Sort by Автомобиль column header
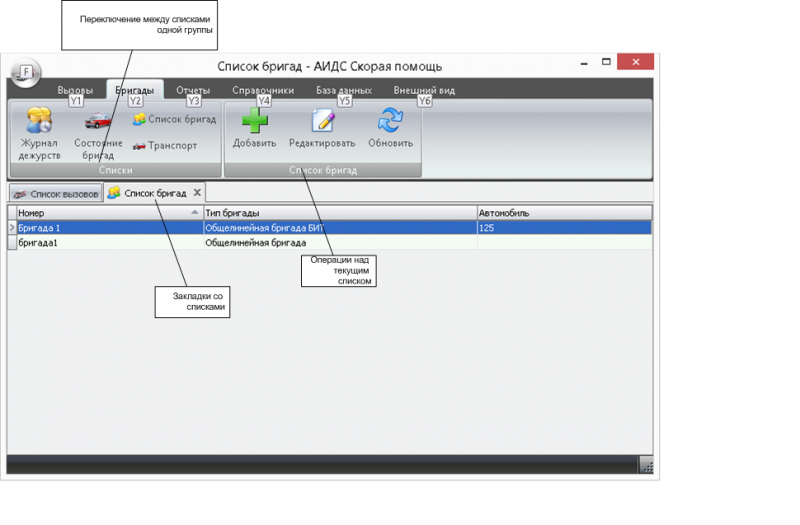 tap(562, 213)
